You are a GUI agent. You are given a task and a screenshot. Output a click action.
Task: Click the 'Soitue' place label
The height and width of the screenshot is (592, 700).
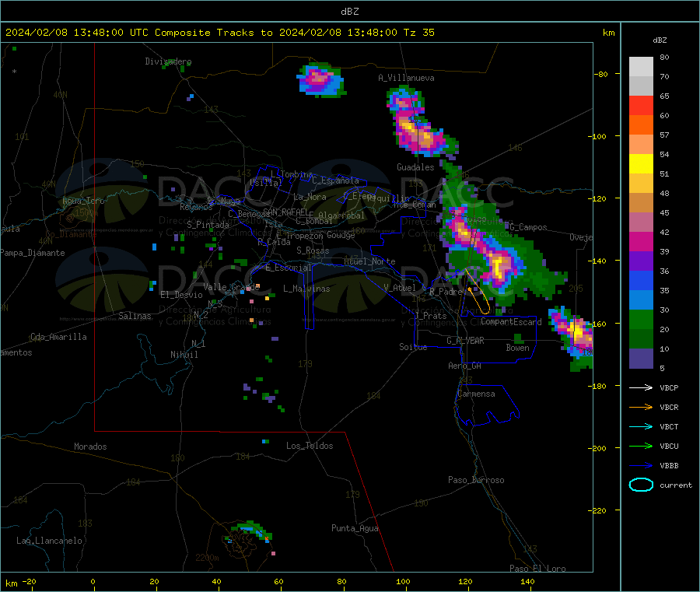click(x=413, y=347)
